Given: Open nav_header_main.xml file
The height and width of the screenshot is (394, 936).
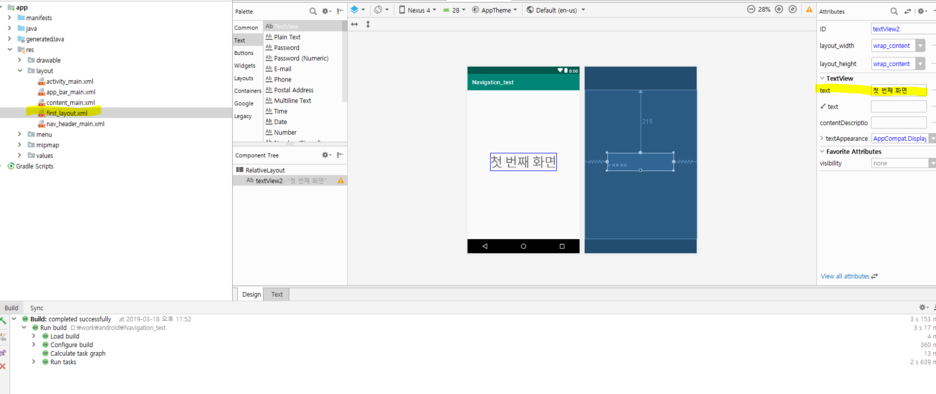Looking at the screenshot, I should pyautogui.click(x=75, y=124).
